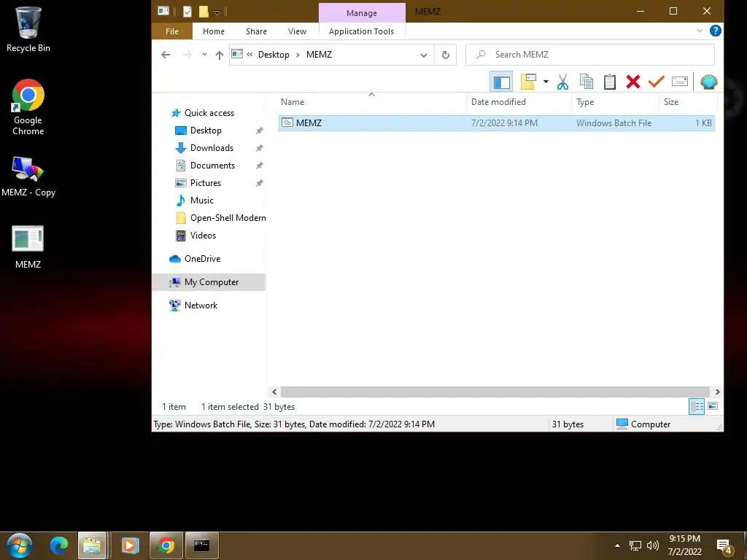
Task: Click MEMZ in the address breadcrumb
Action: (319, 54)
